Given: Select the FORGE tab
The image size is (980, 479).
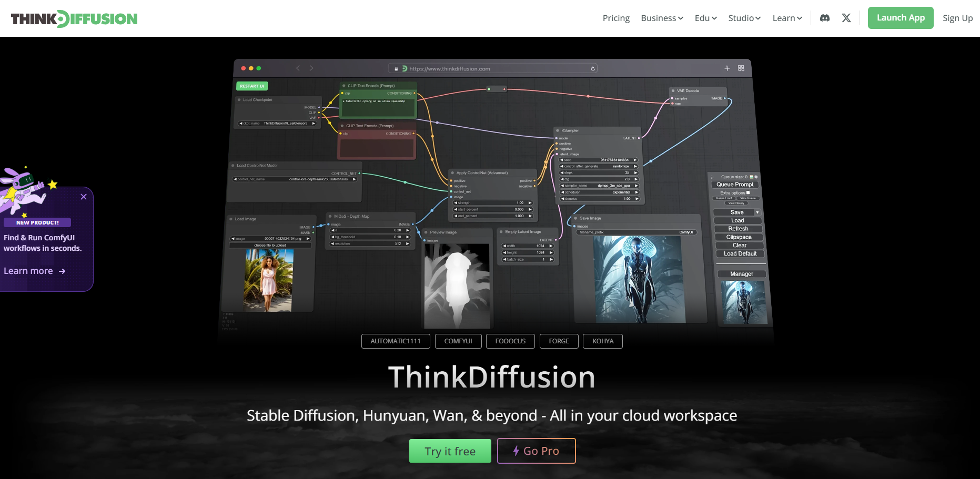Looking at the screenshot, I should click(x=559, y=341).
